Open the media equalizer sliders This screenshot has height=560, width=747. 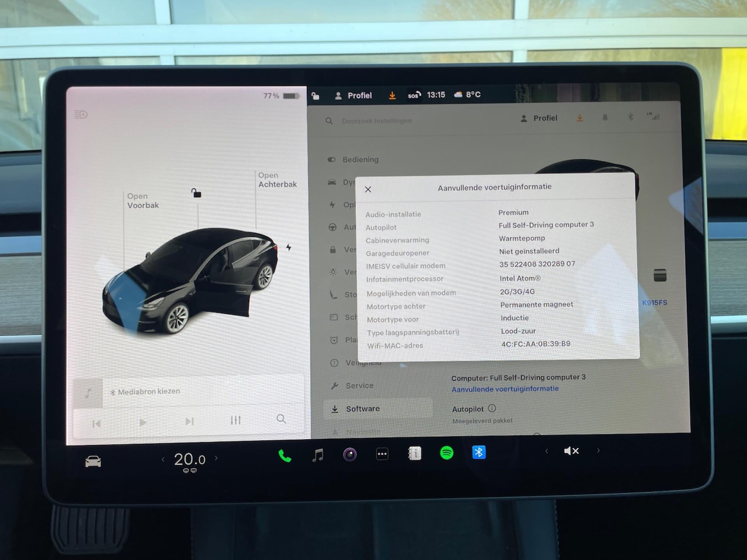tap(236, 420)
